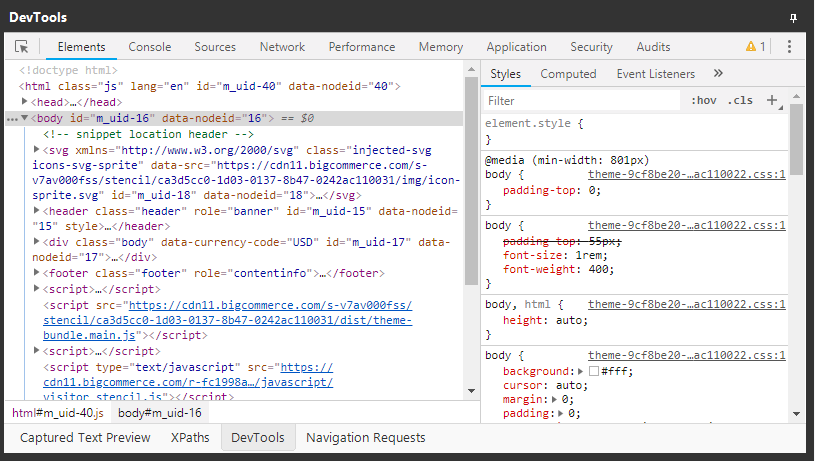This screenshot has width=815, height=461.
Task: Toggle the :hov element state panel
Action: pos(704,100)
